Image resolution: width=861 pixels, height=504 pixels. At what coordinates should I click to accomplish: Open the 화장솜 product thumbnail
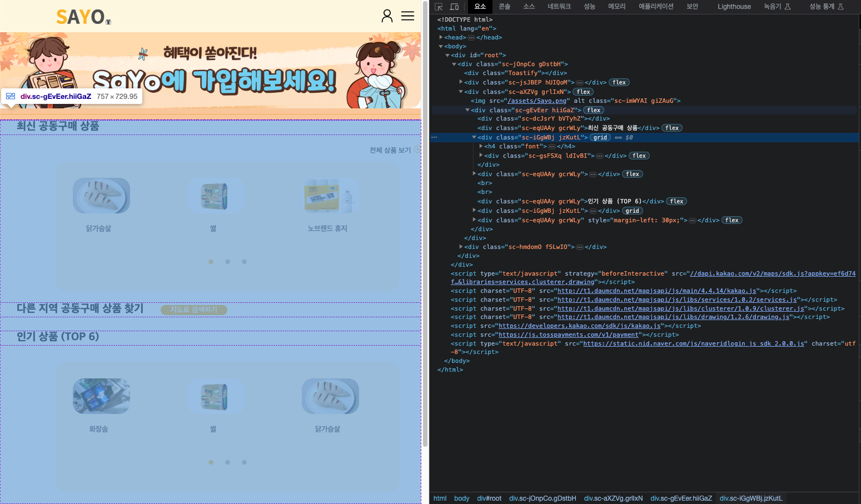click(x=101, y=396)
